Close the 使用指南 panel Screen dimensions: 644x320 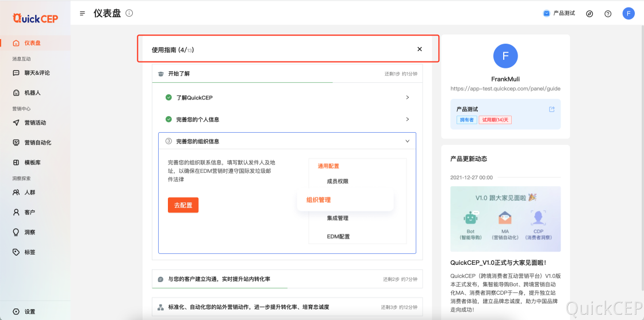pyautogui.click(x=419, y=49)
